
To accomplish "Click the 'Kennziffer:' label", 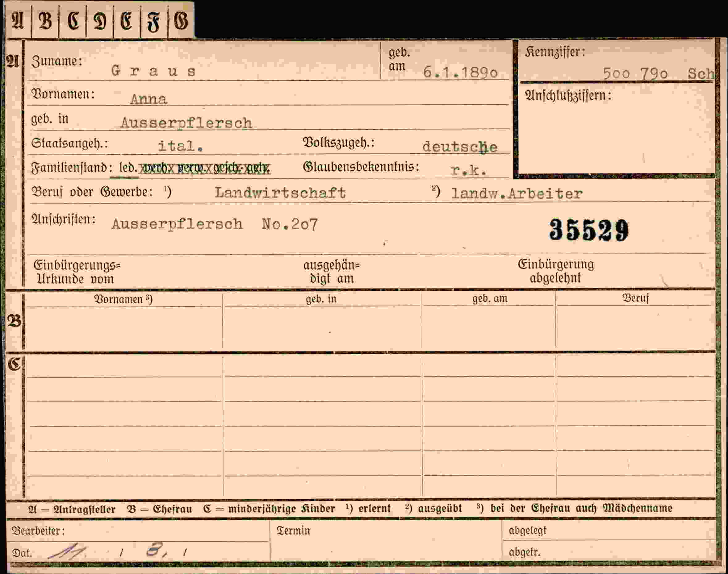I will pos(555,52).
